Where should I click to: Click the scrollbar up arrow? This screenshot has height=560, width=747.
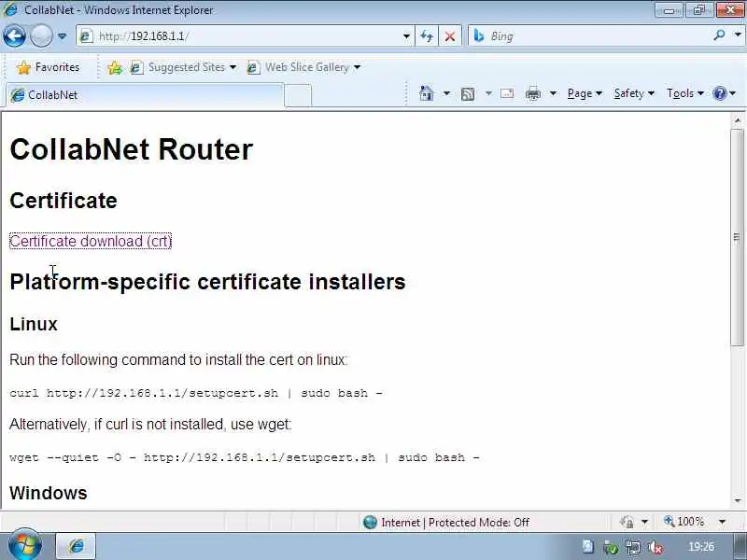(x=738, y=120)
